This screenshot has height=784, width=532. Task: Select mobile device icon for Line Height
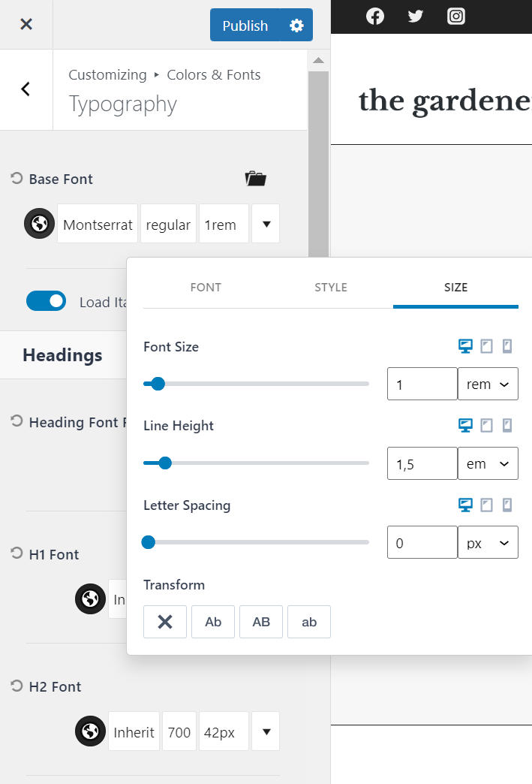click(506, 426)
